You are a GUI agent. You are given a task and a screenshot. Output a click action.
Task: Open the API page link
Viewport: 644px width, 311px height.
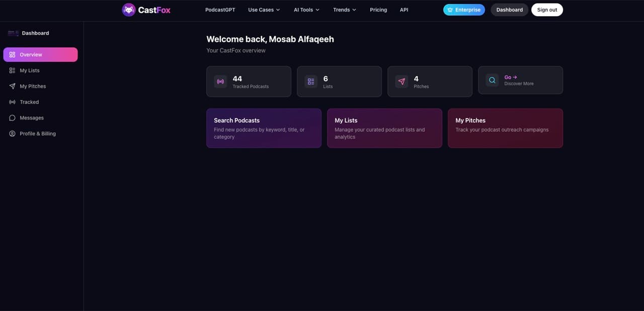pos(404,10)
